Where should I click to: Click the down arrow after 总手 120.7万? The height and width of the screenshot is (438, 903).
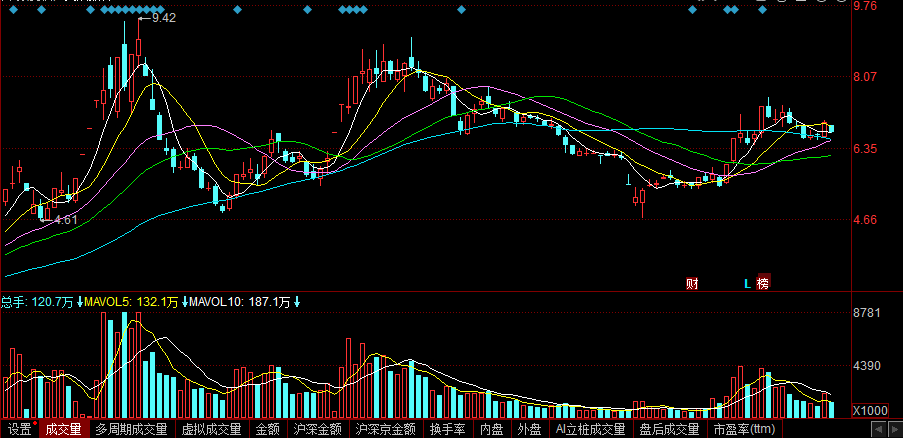[x=79, y=302]
